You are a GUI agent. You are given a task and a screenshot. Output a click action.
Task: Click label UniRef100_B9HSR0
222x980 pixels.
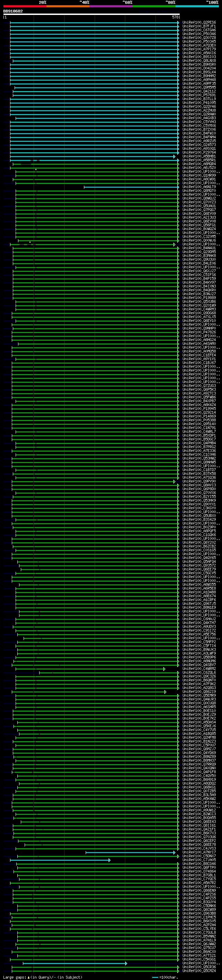click(199, 64)
